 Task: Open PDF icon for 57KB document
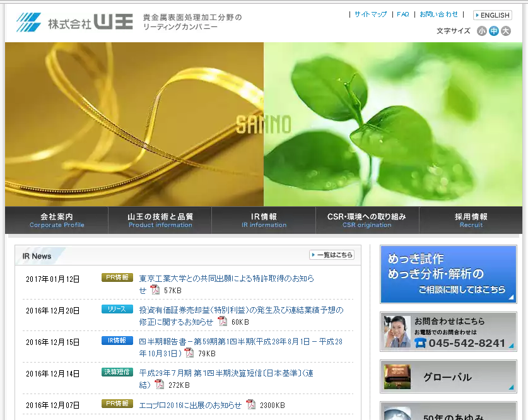(155, 289)
